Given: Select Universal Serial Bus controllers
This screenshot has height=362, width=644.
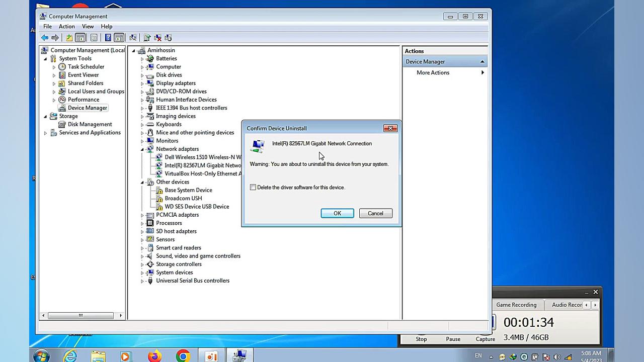Looking at the screenshot, I should [193, 281].
